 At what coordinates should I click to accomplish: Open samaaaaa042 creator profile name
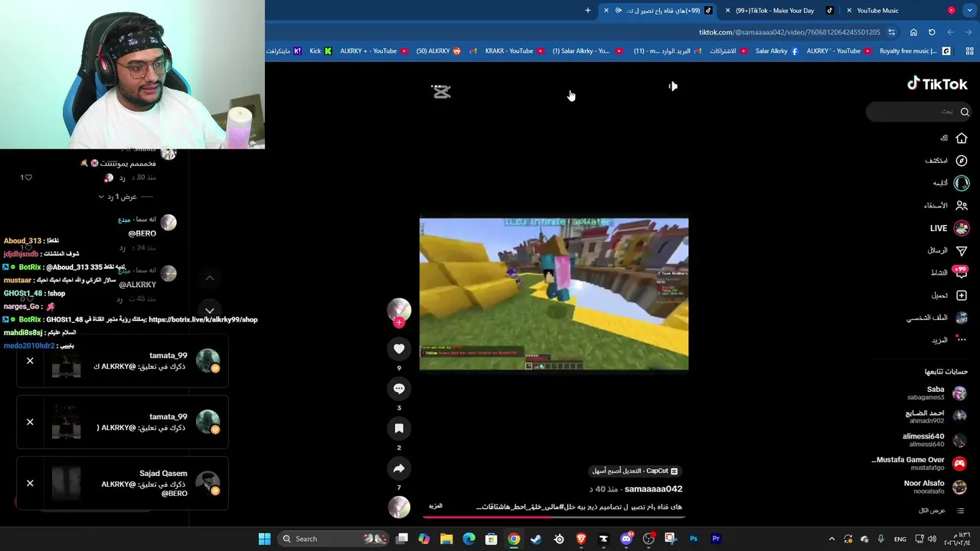653,489
